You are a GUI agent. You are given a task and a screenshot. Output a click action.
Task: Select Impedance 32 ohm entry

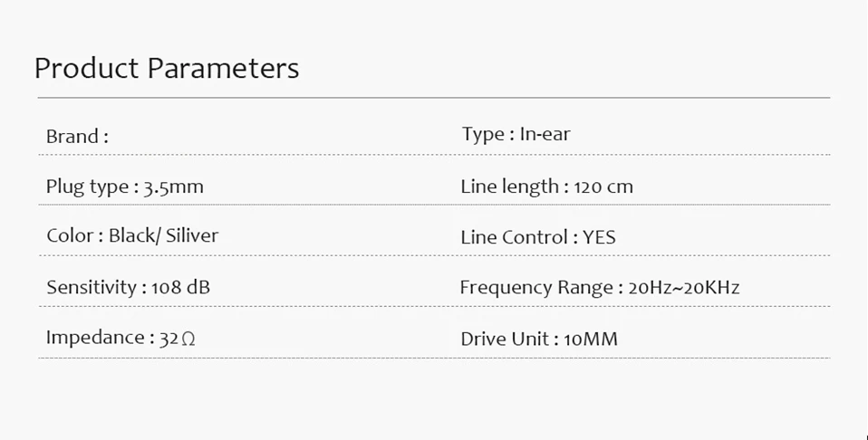point(121,338)
